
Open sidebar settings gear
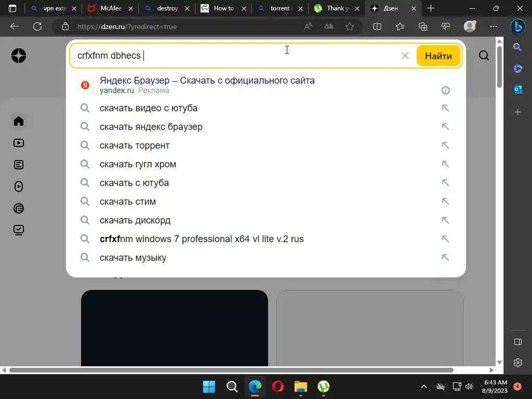pos(518,363)
